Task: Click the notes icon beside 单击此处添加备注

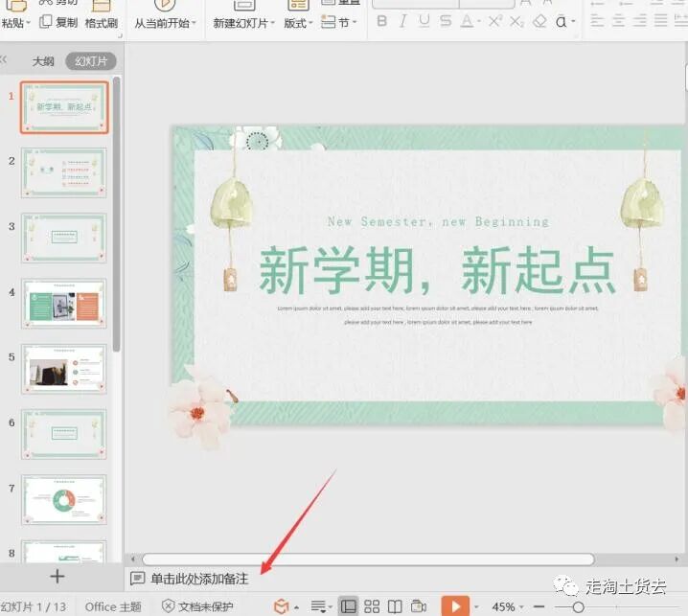Action: (x=137, y=579)
